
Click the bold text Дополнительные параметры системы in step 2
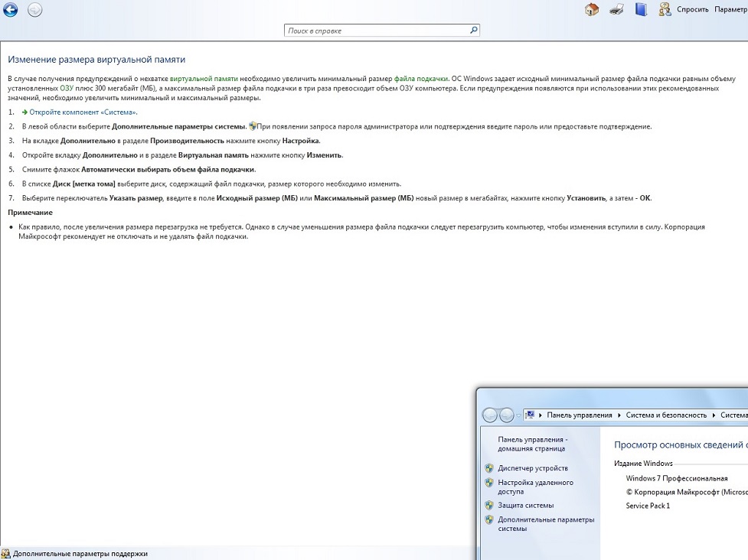179,126
